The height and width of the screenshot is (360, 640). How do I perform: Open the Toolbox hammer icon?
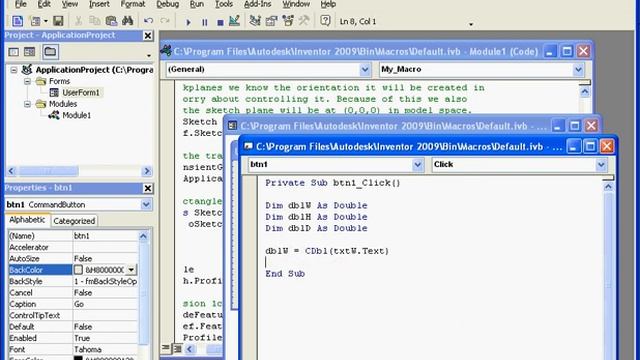(x=304, y=21)
